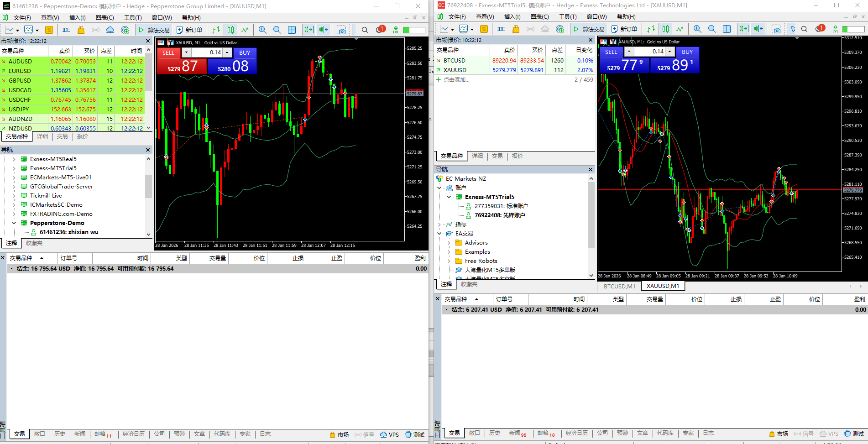Click SELL on the Pepperstone one-click panel

point(168,53)
